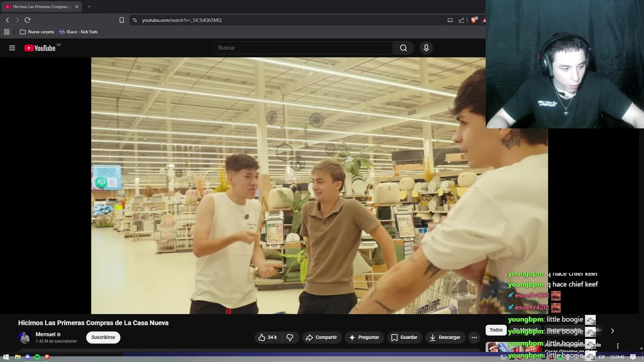Select the youtube.com URL in the address bar

click(182, 20)
